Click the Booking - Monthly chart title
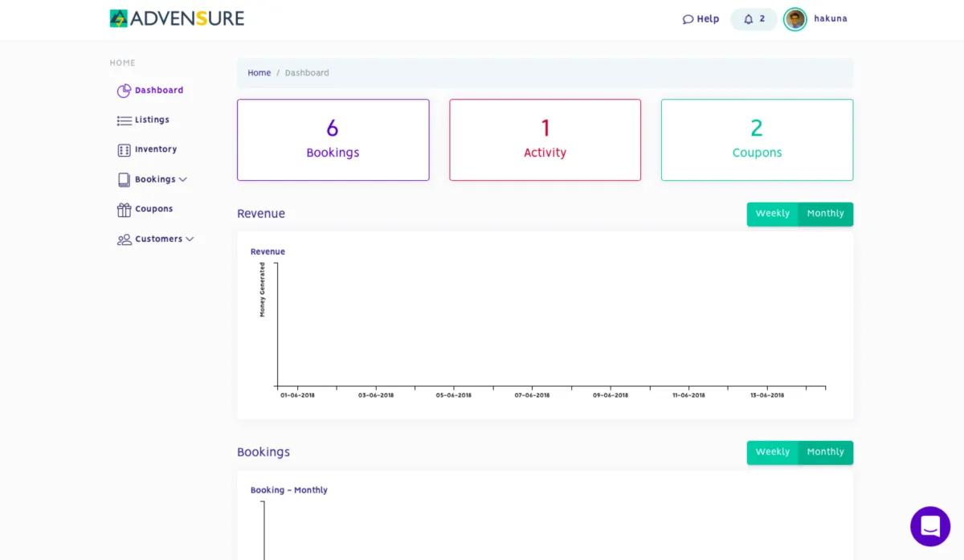This screenshot has height=560, width=964. click(289, 491)
